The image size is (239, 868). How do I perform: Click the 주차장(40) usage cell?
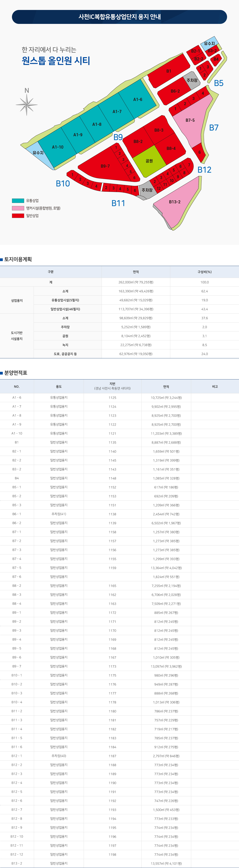tap(59, 756)
